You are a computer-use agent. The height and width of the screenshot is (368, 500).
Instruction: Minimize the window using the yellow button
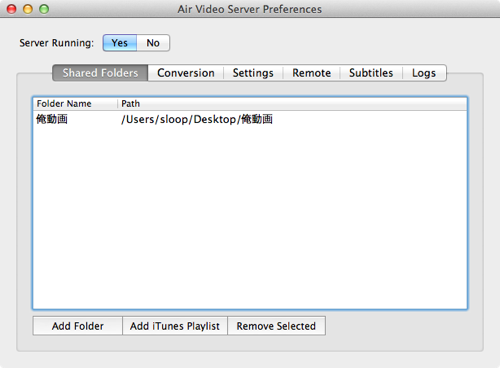(28, 9)
